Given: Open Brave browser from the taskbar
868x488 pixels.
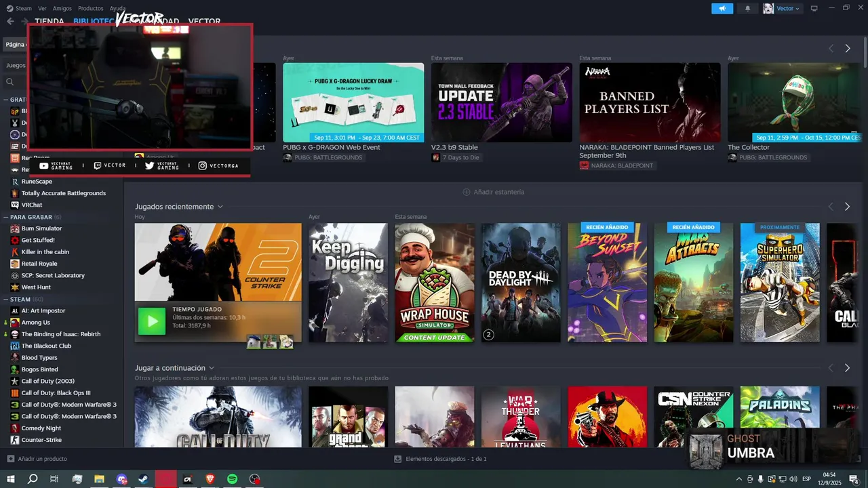Looking at the screenshot, I should pos(210,479).
